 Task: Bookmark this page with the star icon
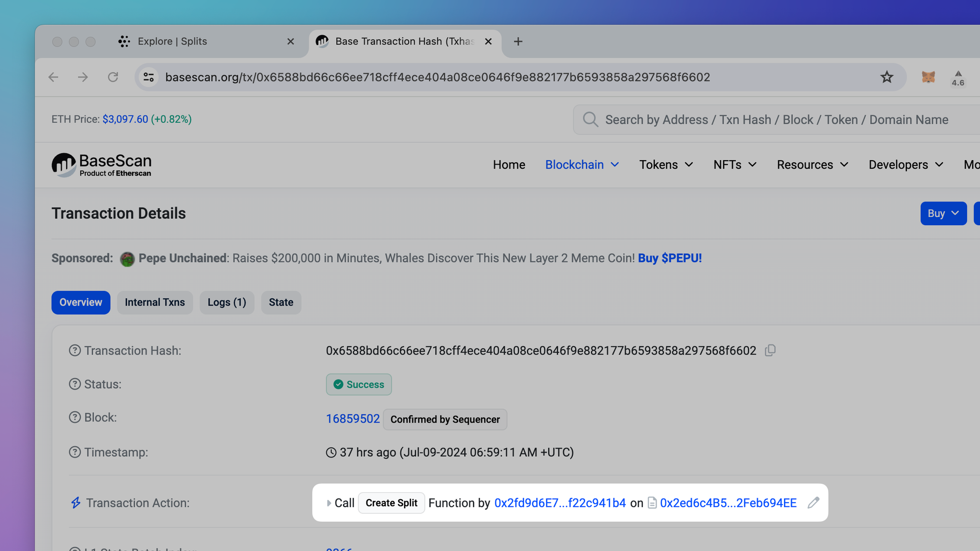[886, 77]
